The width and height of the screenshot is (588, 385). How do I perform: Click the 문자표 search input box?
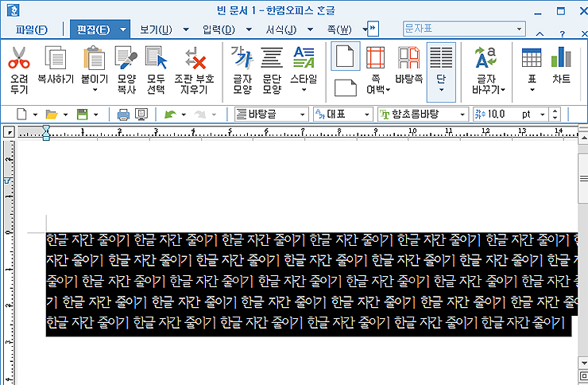tap(464, 29)
